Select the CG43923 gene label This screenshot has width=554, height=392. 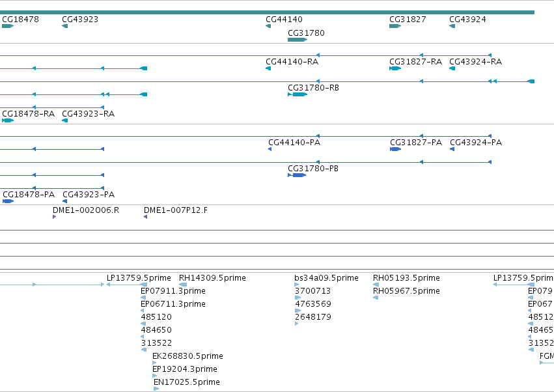pos(80,20)
